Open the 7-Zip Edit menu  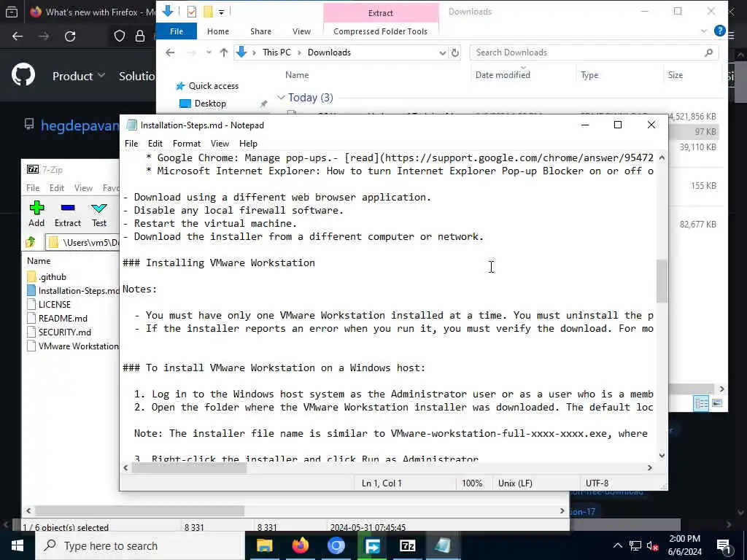coord(57,188)
